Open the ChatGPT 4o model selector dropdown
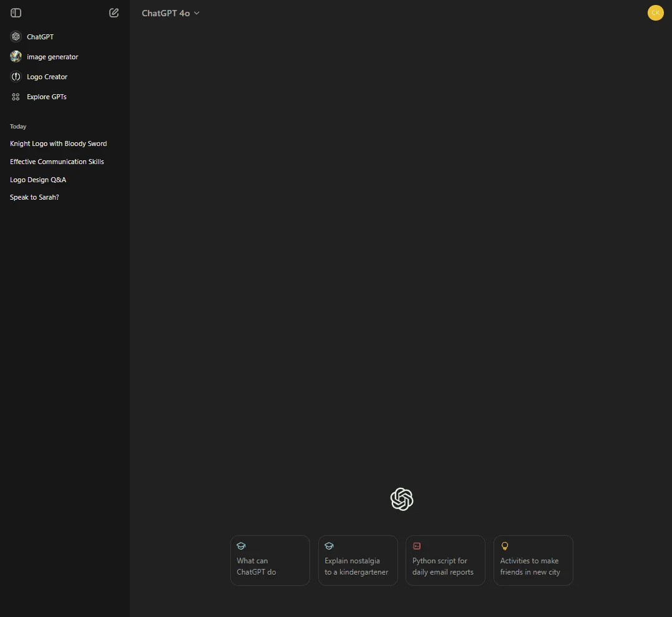This screenshot has height=617, width=672. [x=170, y=13]
